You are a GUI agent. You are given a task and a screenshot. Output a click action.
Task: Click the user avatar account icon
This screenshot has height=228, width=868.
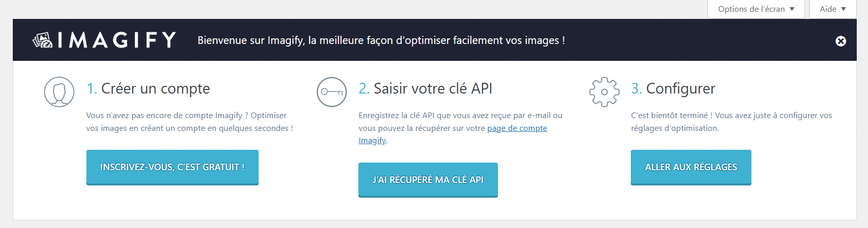coord(59,92)
